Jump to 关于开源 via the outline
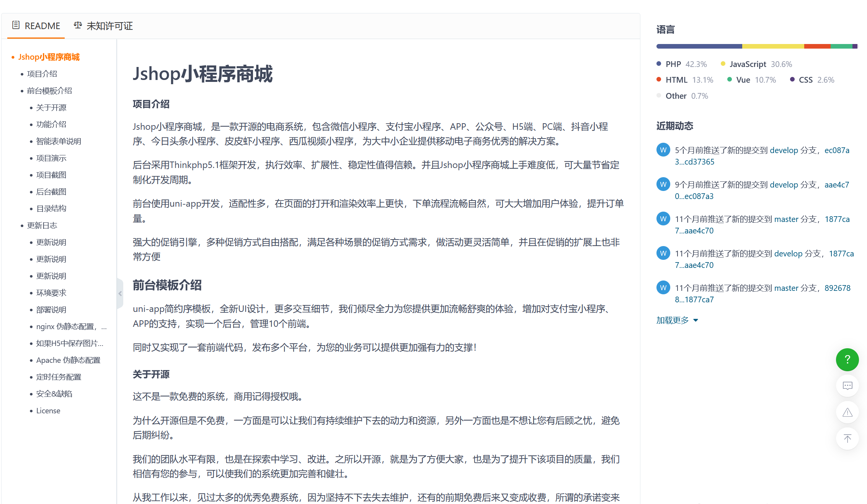Image resolution: width=867 pixels, height=504 pixels. [51, 108]
